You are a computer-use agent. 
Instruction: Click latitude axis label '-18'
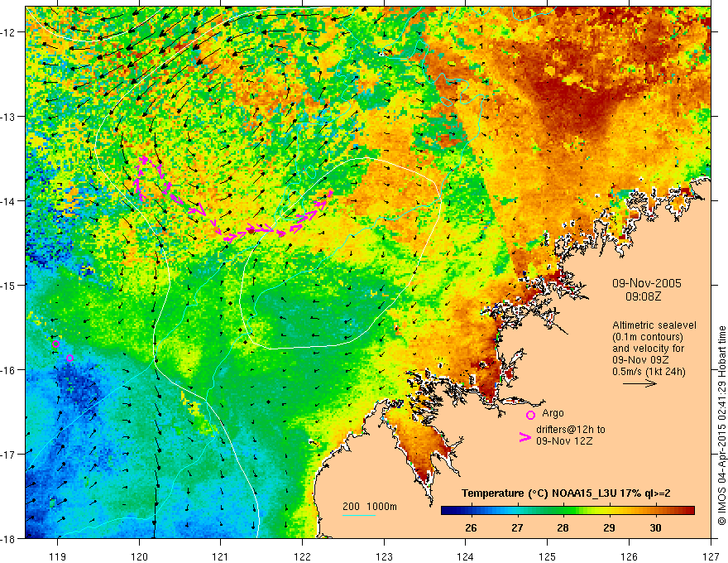(x=8, y=538)
